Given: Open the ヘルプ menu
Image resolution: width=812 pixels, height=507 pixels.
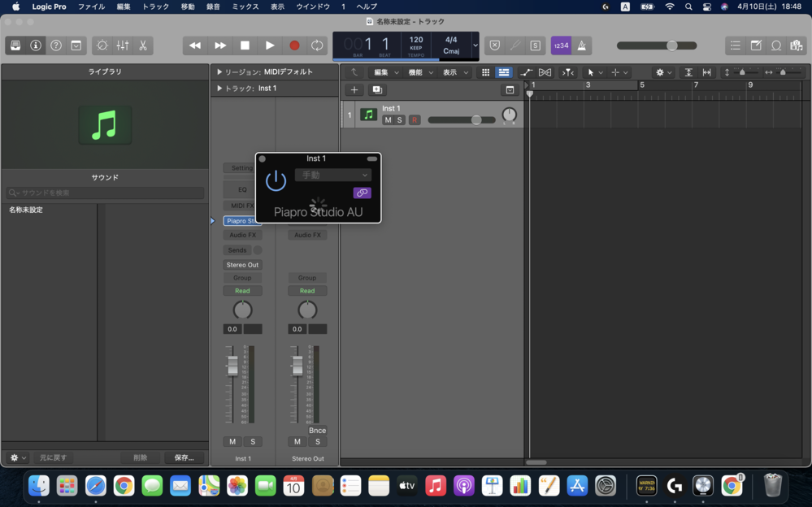Looking at the screenshot, I should pos(367,6).
